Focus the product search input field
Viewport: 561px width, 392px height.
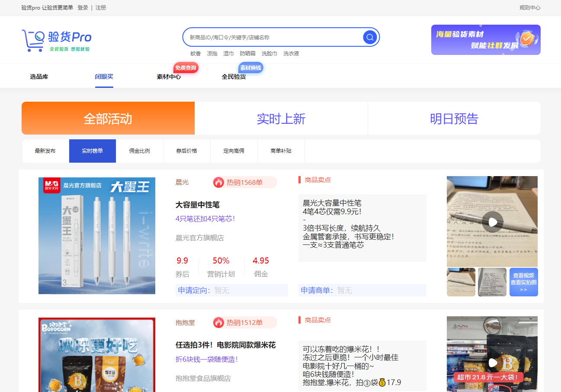(272, 37)
